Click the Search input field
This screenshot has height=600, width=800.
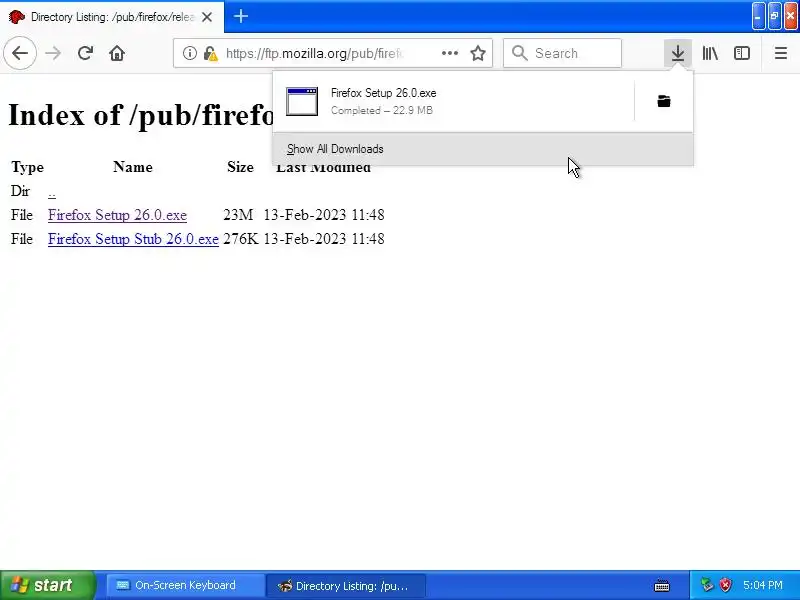[x=562, y=53]
